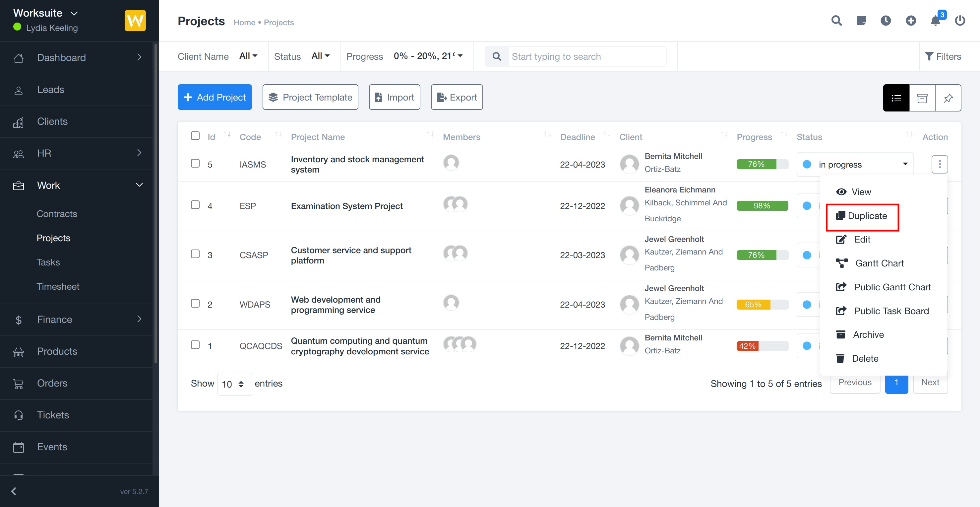Click the pinned projects pin icon
Image resolution: width=980 pixels, height=507 pixels.
point(948,98)
